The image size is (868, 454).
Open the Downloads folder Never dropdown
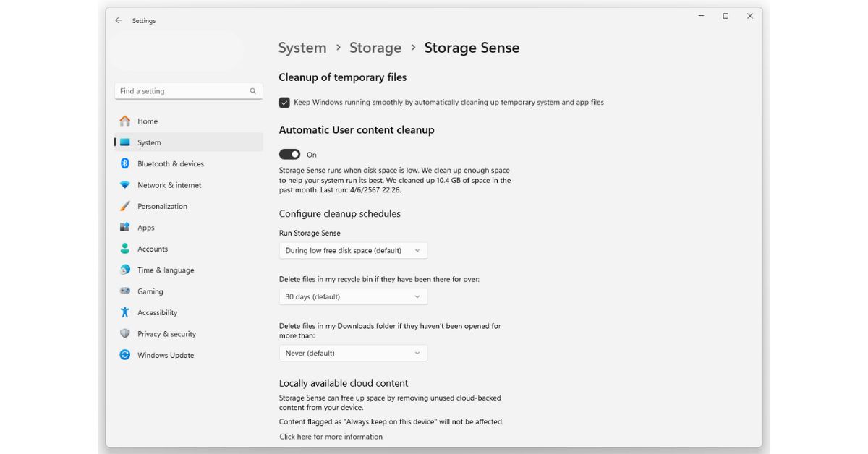[353, 353]
